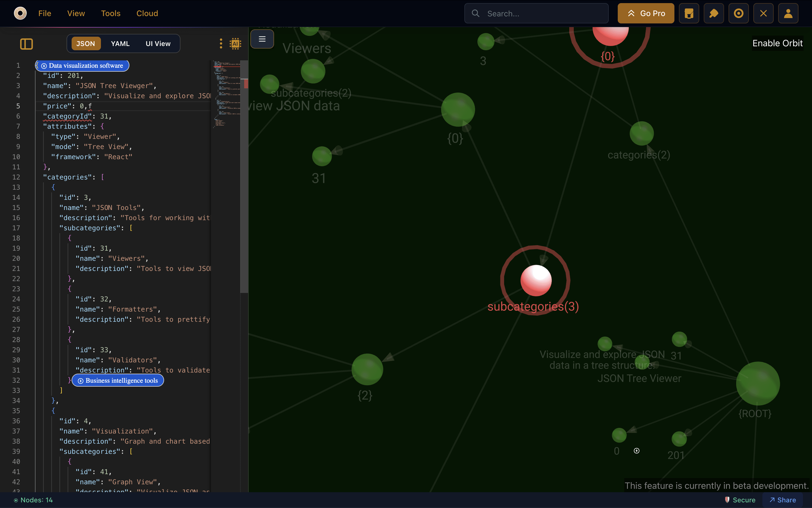
Task: Switch to the YAML tab
Action: [x=120, y=44]
